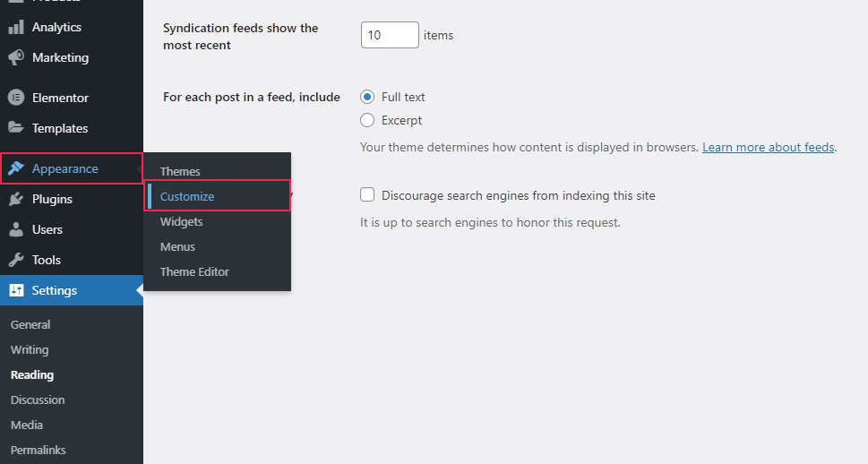868x464 pixels.
Task: Go to Permalinks settings page
Action: pos(38,450)
